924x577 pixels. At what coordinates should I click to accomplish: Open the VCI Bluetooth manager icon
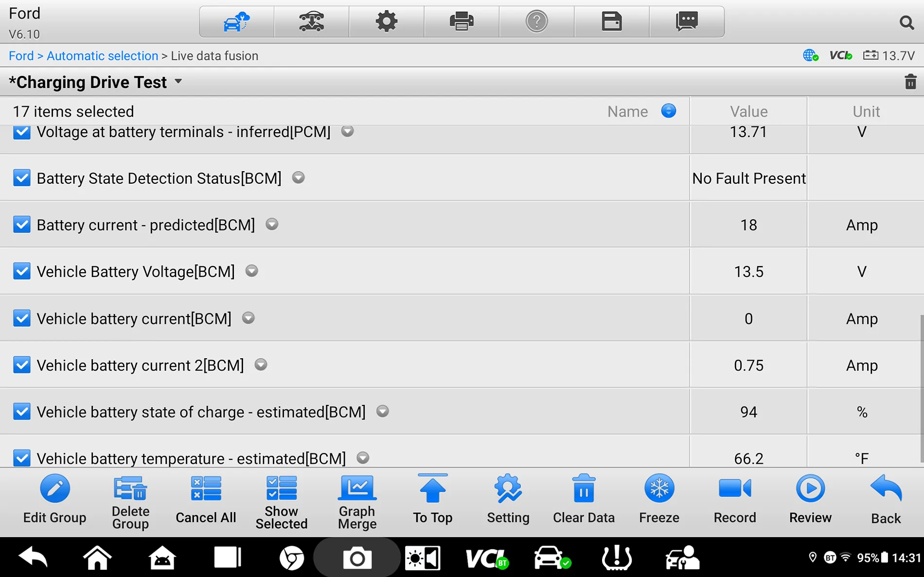pos(487,558)
